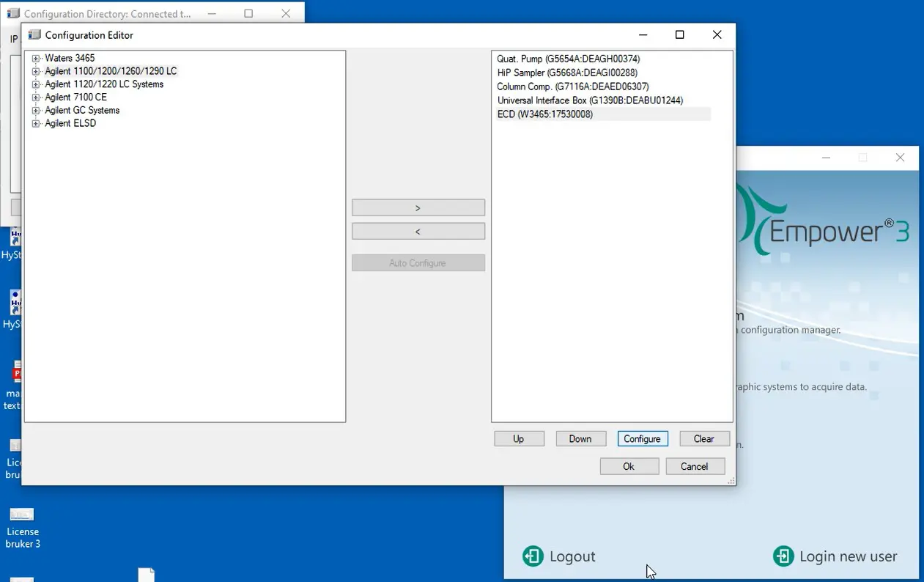Minimize the Configuration Editor window

pyautogui.click(x=643, y=34)
